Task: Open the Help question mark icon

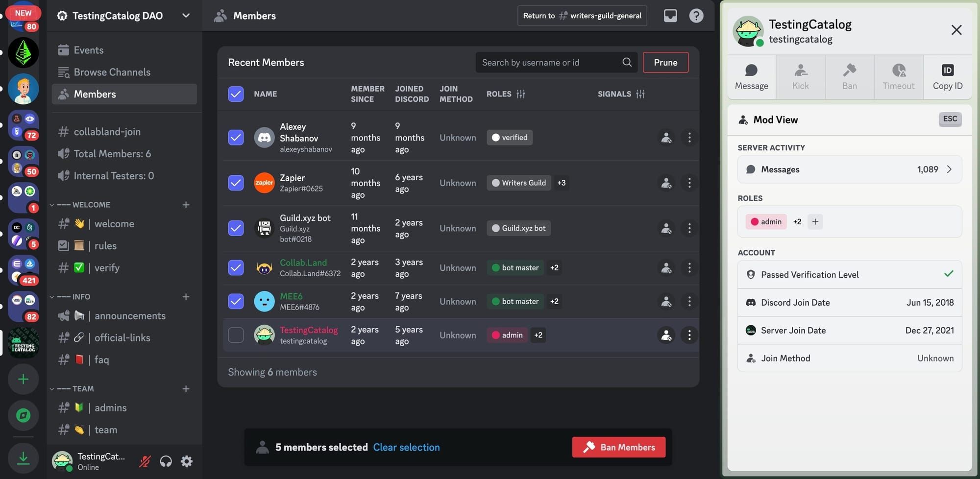Action: point(696,15)
